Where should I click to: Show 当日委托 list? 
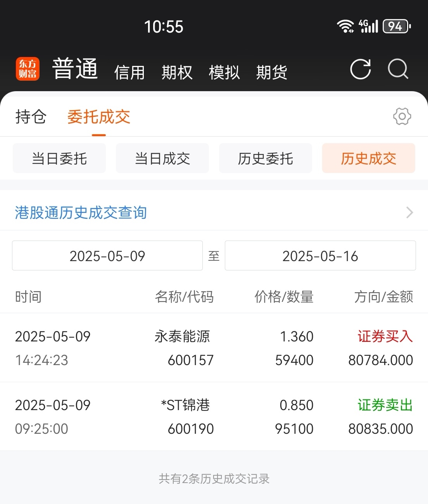(59, 158)
